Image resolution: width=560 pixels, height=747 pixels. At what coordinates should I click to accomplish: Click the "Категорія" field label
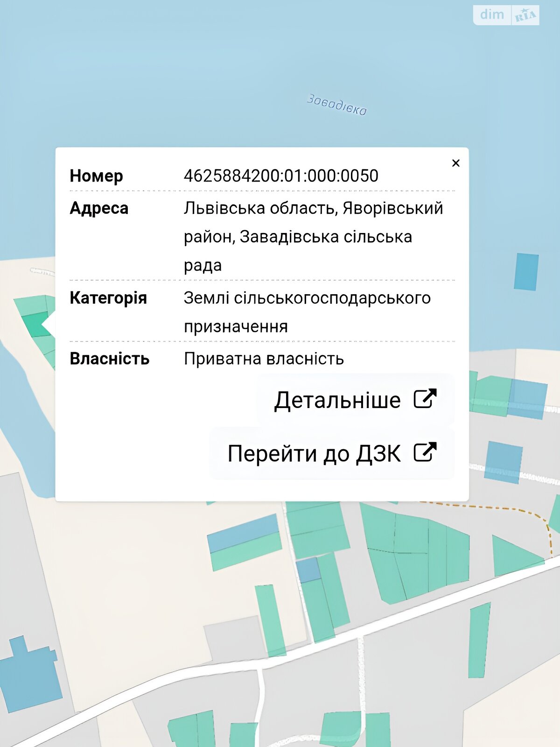[x=108, y=298]
